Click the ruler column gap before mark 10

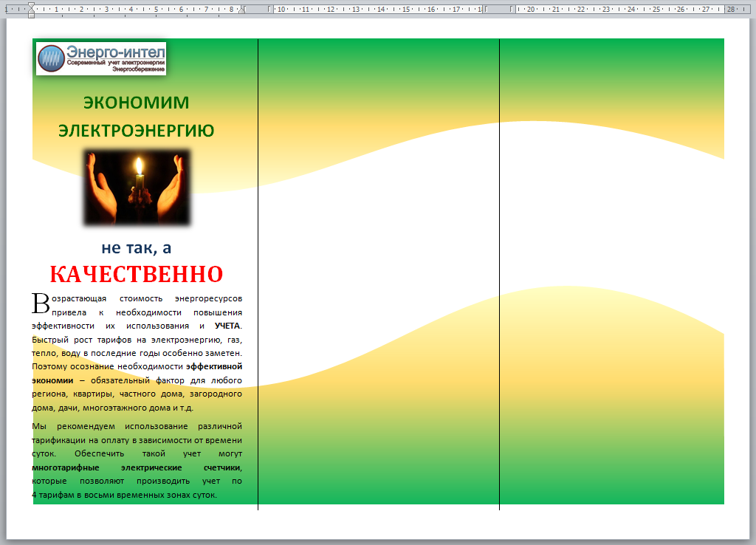point(258,10)
